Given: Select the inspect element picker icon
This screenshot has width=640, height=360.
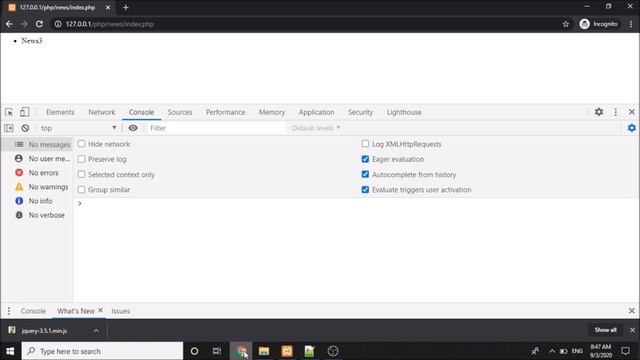Looking at the screenshot, I should pos(9,112).
